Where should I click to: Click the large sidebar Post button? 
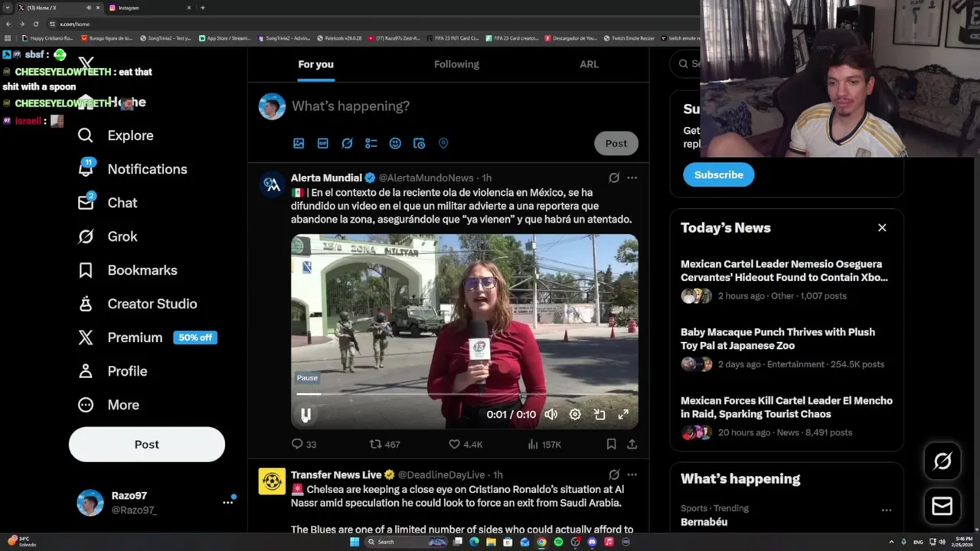(x=147, y=445)
